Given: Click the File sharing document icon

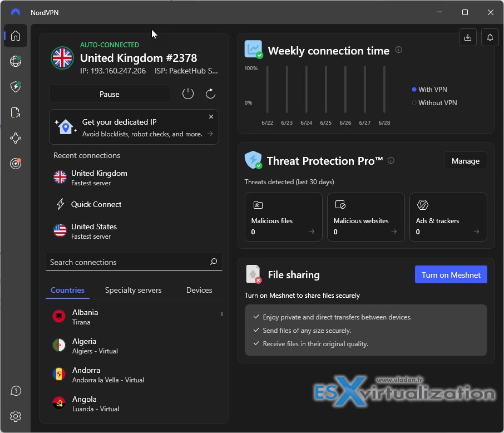Looking at the screenshot, I should [253, 274].
